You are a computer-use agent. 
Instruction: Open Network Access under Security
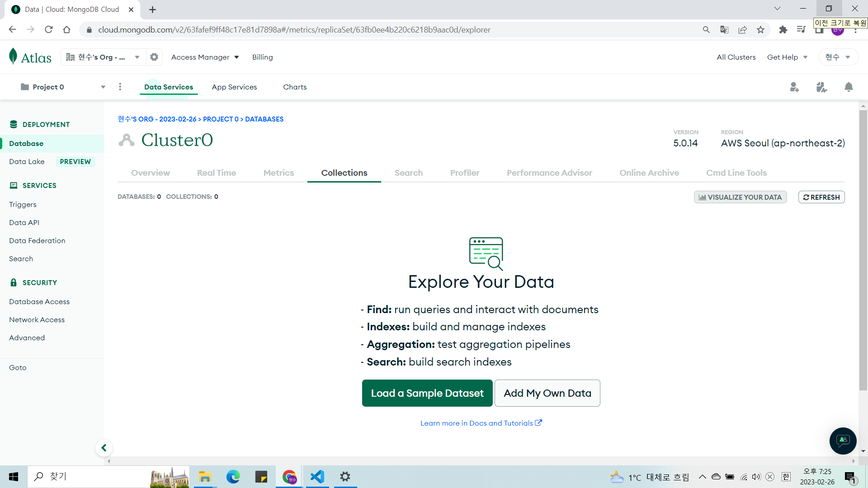(37, 320)
